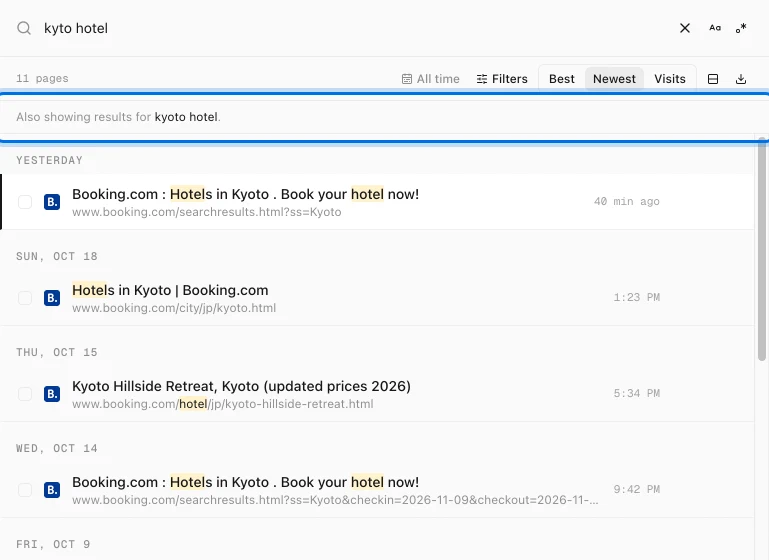Check the box for 'Hotels in Kyoto | Booking.com'
769x560 pixels.
[25, 298]
